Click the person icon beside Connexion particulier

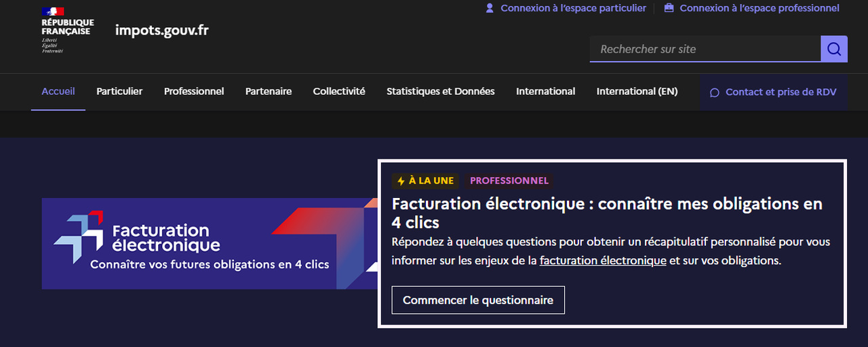click(x=490, y=8)
